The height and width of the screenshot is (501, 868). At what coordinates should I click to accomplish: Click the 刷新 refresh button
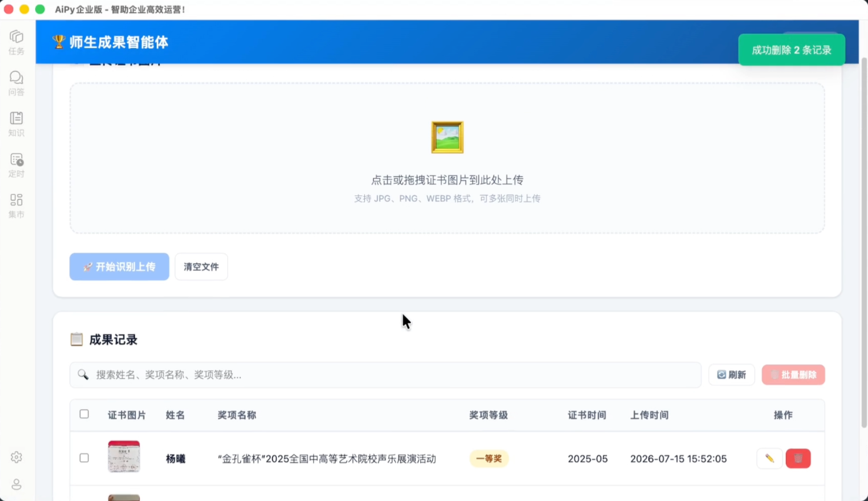[x=732, y=375]
